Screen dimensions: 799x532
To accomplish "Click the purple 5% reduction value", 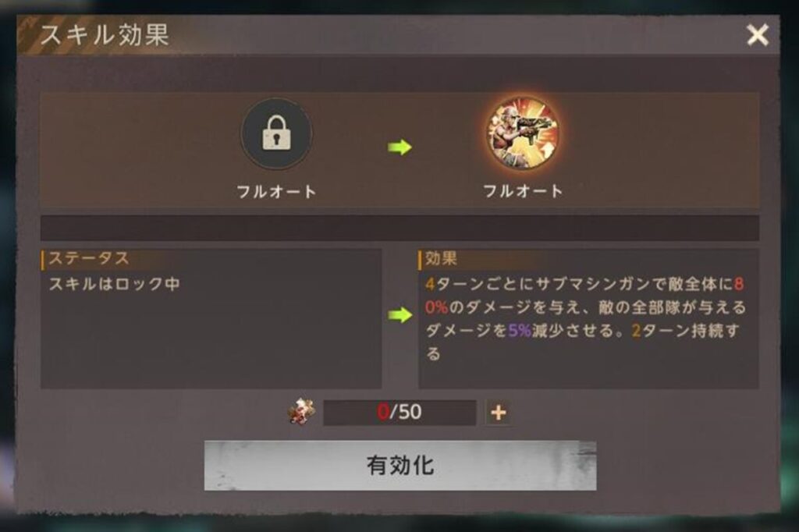I will [520, 331].
